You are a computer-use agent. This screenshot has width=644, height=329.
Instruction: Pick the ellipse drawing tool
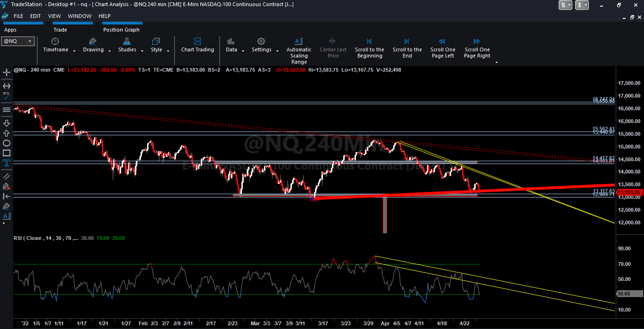[7, 143]
